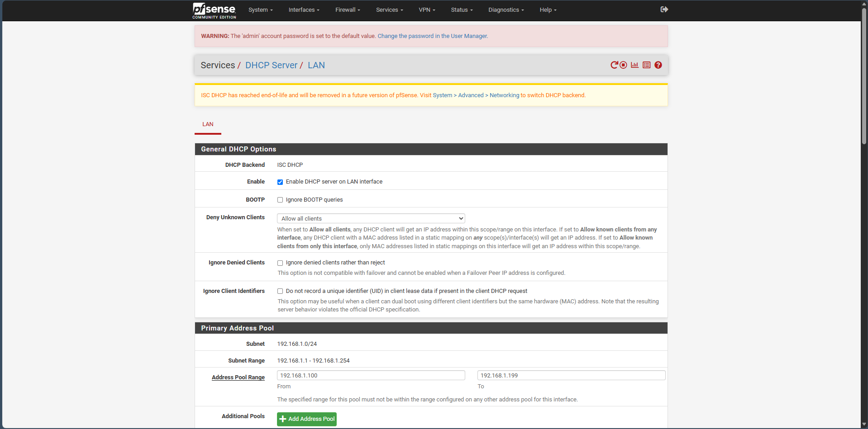The width and height of the screenshot is (868, 429).
Task: Click the ISC DHCP backend value
Action: pos(290,165)
